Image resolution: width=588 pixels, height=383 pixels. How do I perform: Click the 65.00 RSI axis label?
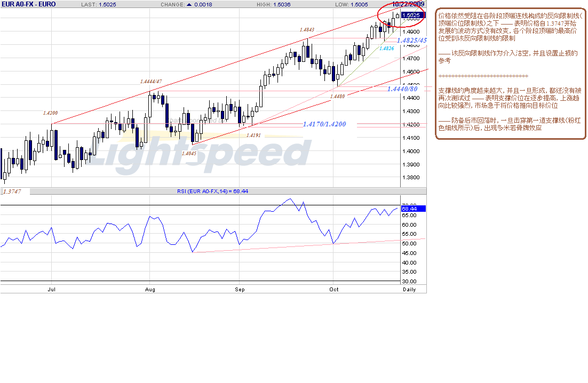409,216
